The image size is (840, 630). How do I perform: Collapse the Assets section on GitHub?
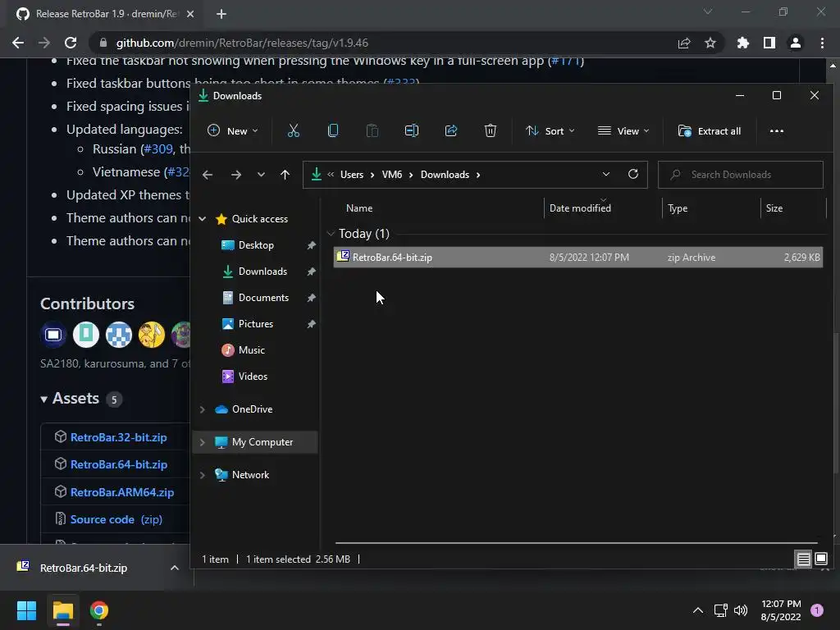click(44, 399)
